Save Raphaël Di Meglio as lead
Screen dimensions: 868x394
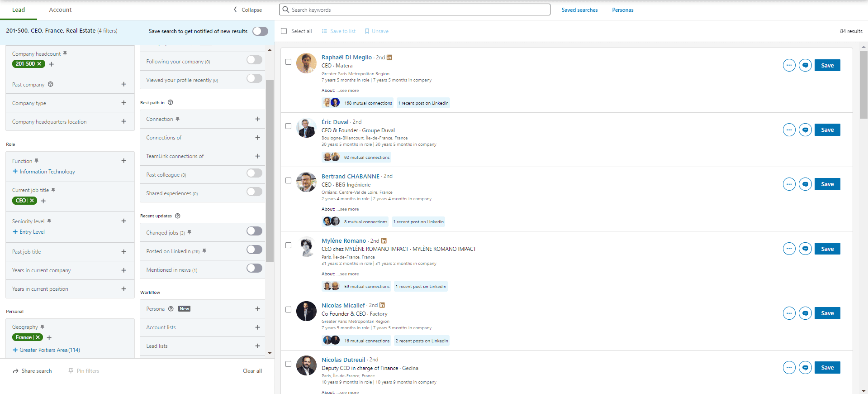[x=827, y=65]
